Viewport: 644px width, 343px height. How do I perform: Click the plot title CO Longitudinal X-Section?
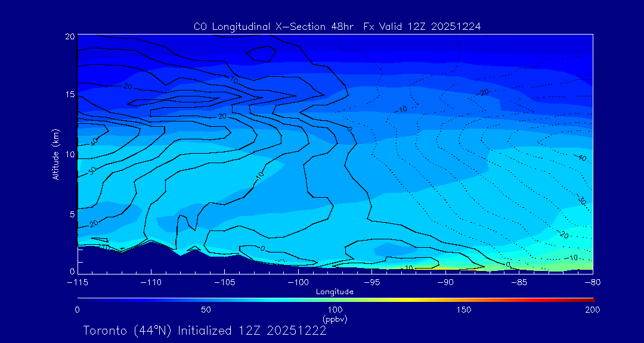337,27
